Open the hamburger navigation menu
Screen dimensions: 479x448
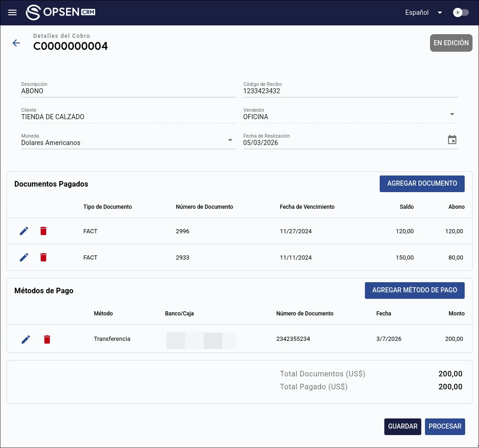[12, 12]
